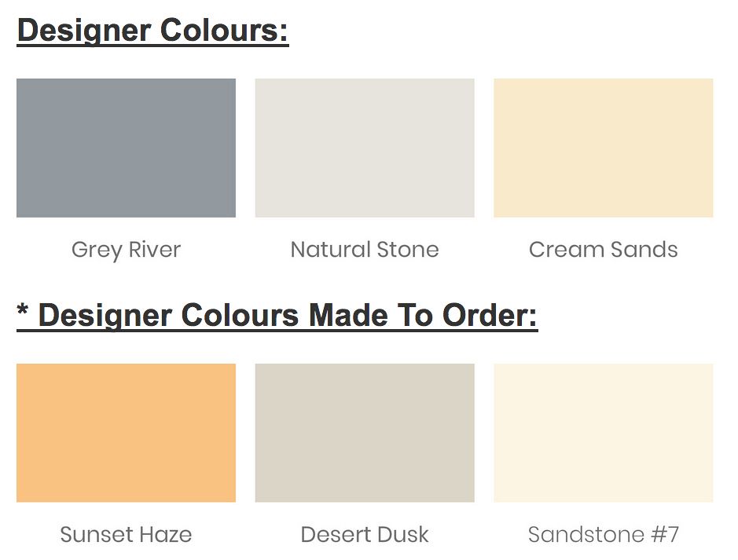Click the 'Cream Sands' caption text
The height and width of the screenshot is (560, 738).
603,250
